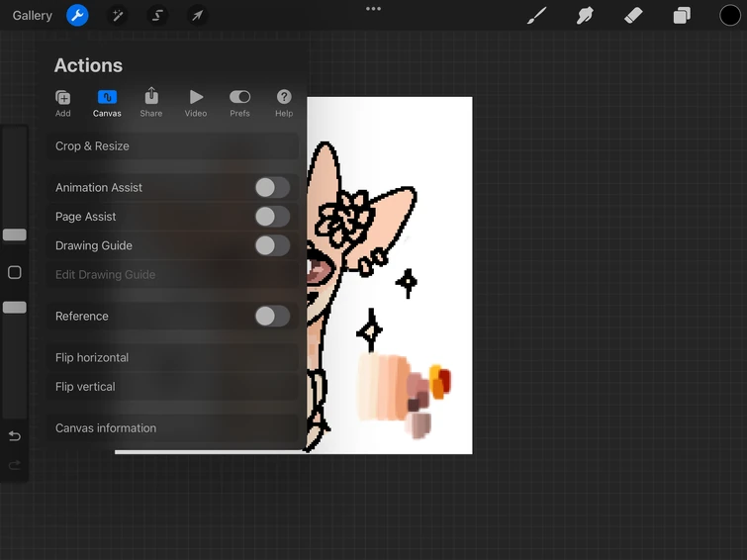The width and height of the screenshot is (747, 560).
Task: Select the Eraser tool
Action: pyautogui.click(x=633, y=16)
